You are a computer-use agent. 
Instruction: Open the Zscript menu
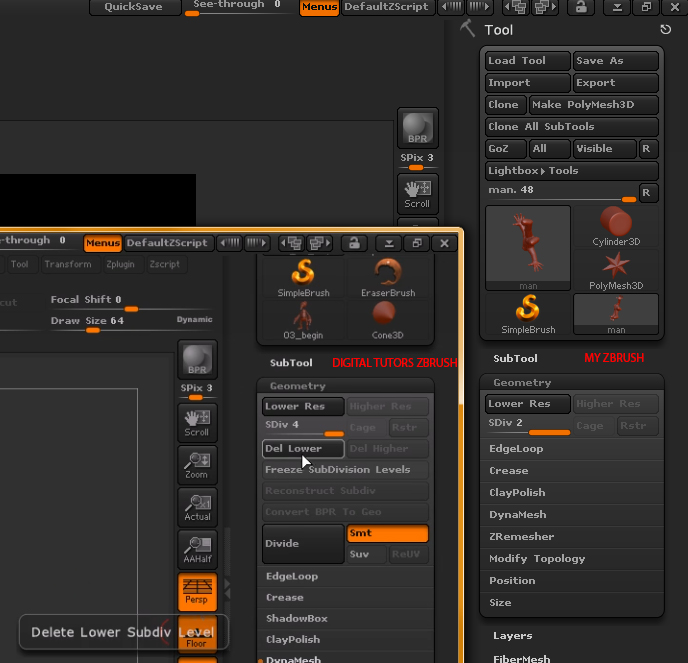pyautogui.click(x=165, y=264)
